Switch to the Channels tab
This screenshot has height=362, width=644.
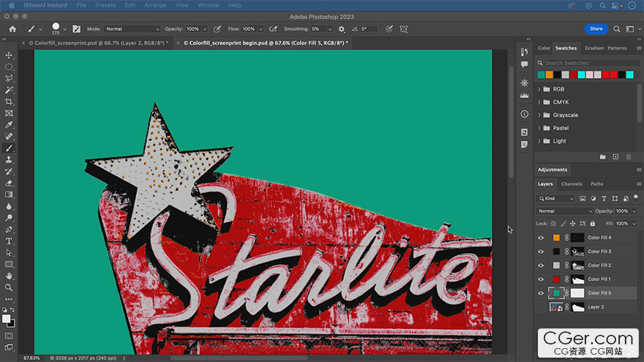pyautogui.click(x=572, y=184)
